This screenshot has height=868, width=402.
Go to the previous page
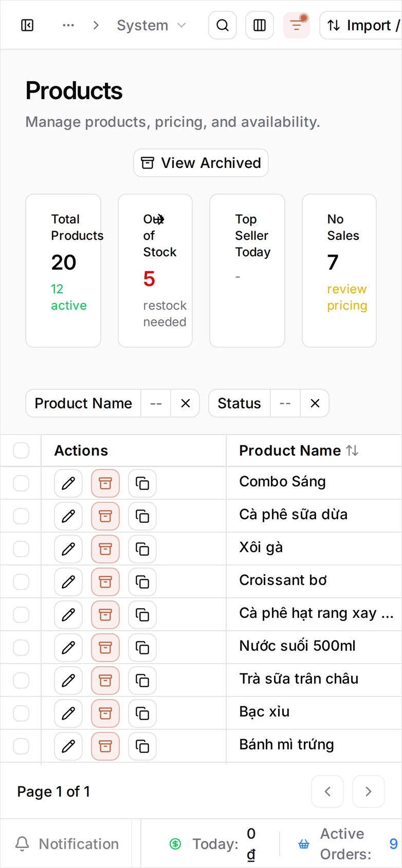(x=327, y=791)
